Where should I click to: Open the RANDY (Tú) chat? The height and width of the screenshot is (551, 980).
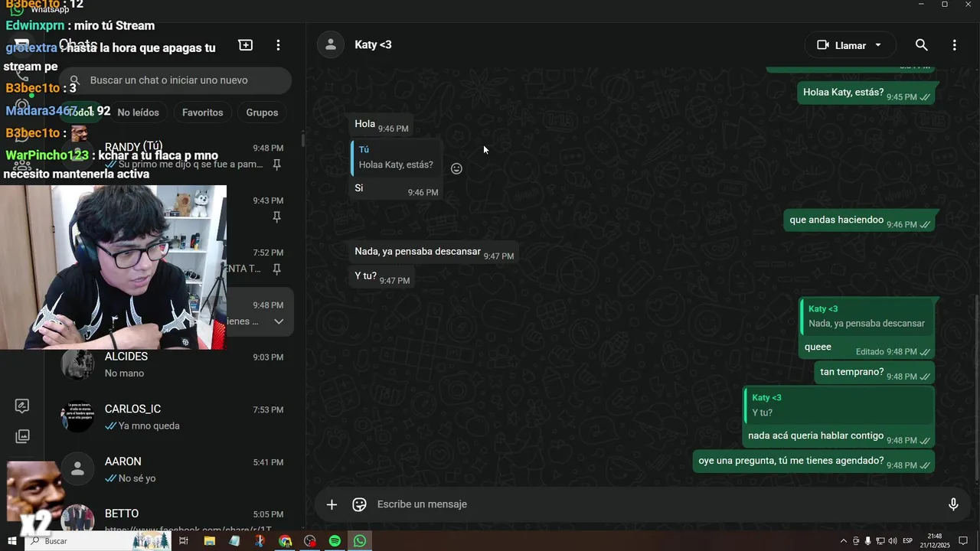pyautogui.click(x=174, y=155)
